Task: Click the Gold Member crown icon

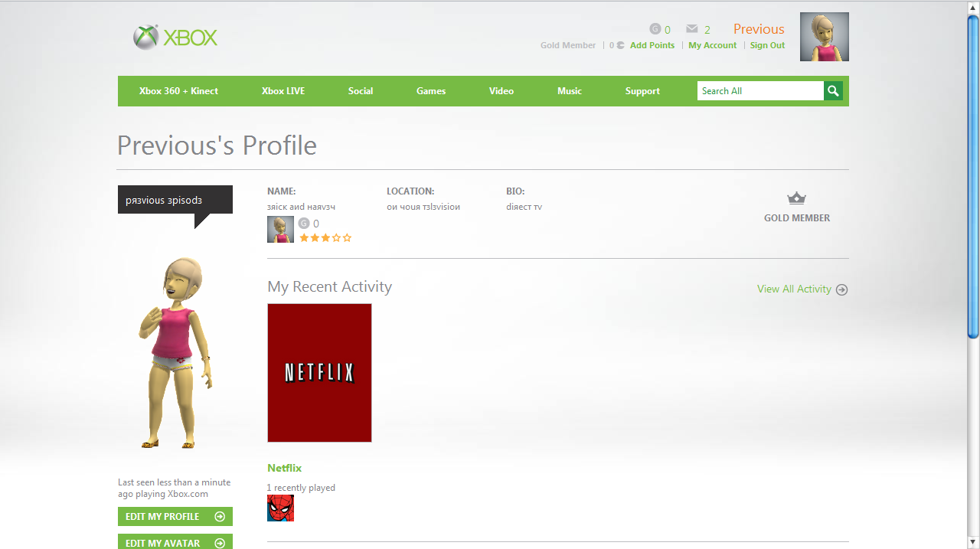Action: 797,198
